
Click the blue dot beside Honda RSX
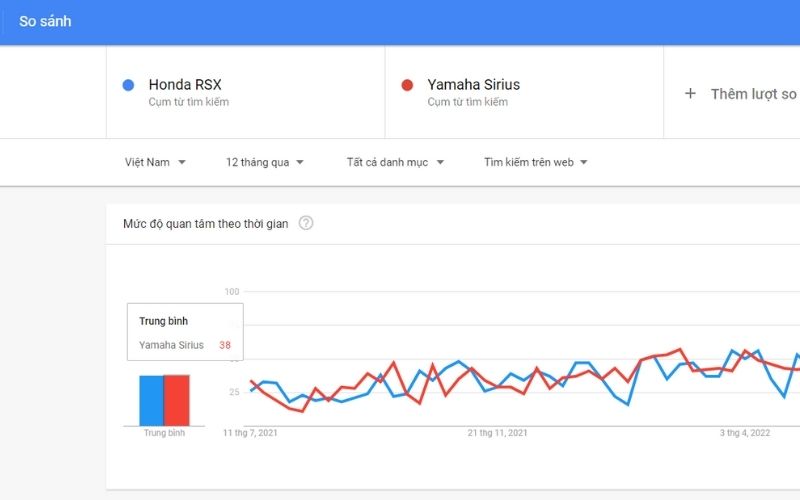click(128, 85)
